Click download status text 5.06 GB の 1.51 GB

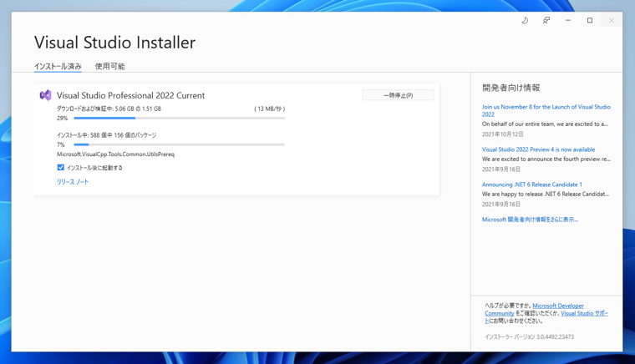109,109
